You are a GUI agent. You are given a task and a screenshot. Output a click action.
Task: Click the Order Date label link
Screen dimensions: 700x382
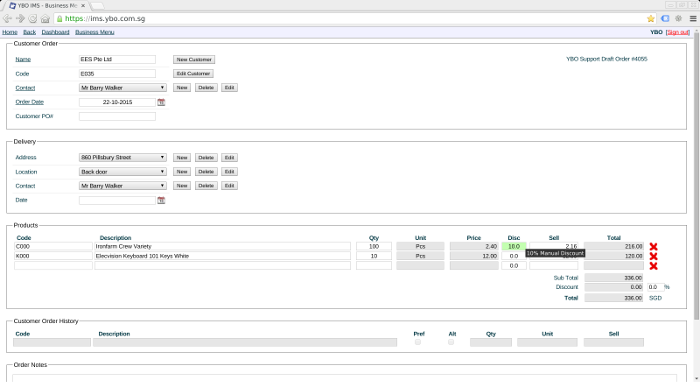click(x=29, y=102)
